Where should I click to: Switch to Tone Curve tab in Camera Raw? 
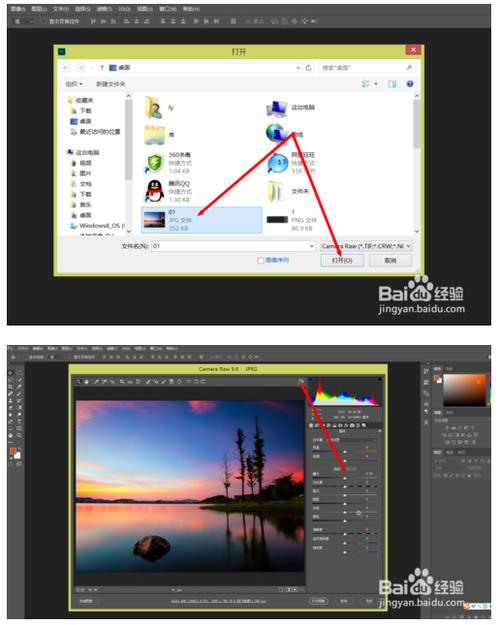click(317, 426)
